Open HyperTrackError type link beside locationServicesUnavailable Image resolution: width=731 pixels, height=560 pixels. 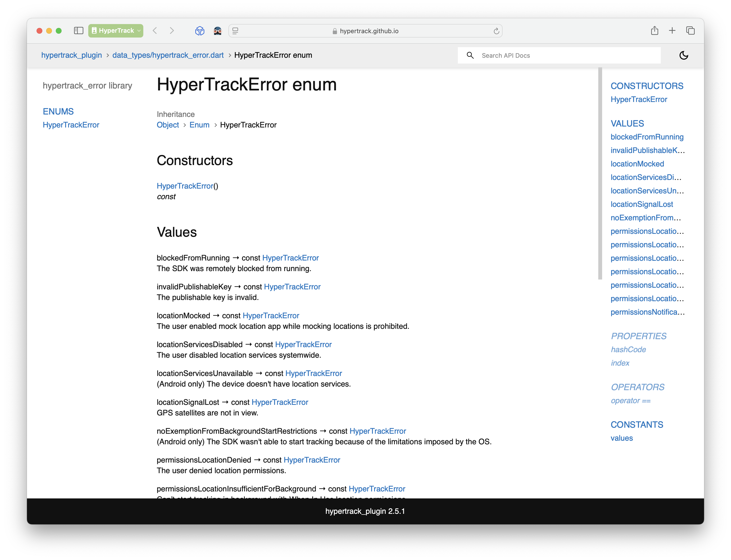click(314, 373)
